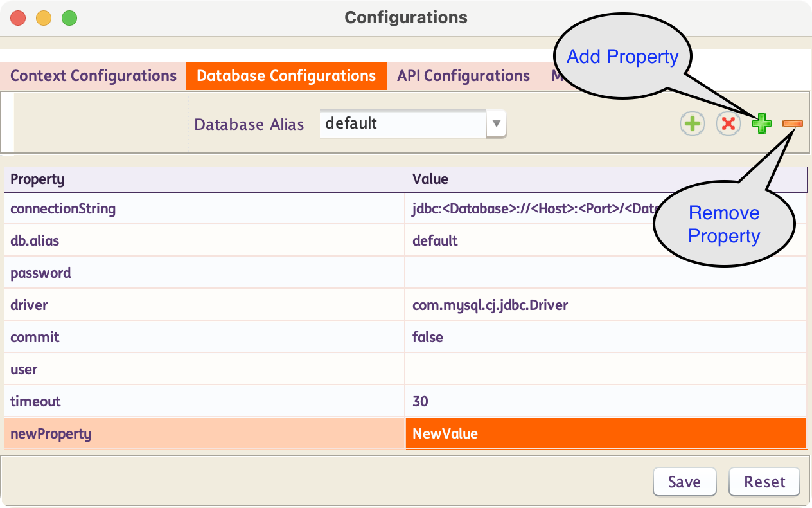Select the com.mysql.cj.jdbc.Driver value cell

point(605,305)
